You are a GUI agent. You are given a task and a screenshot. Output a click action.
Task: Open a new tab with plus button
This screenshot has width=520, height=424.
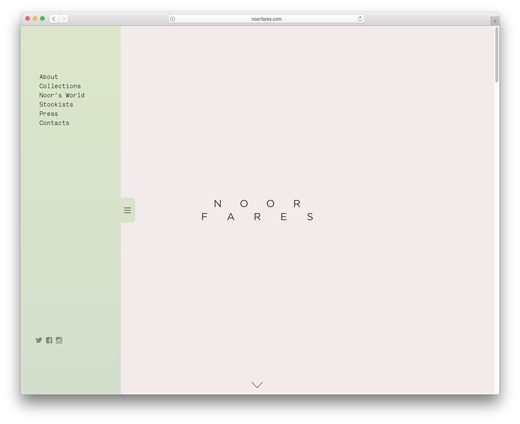pos(495,21)
